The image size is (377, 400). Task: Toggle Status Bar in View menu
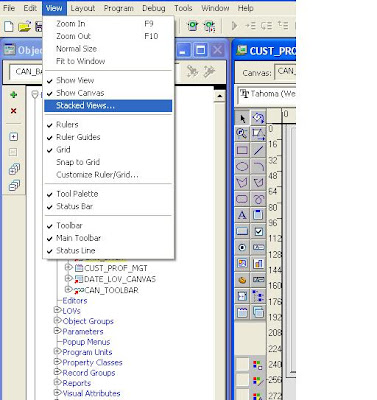click(108, 206)
